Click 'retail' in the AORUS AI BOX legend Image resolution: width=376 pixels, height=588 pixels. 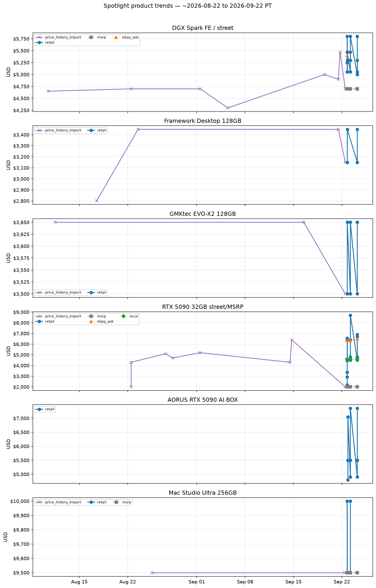[50, 409]
